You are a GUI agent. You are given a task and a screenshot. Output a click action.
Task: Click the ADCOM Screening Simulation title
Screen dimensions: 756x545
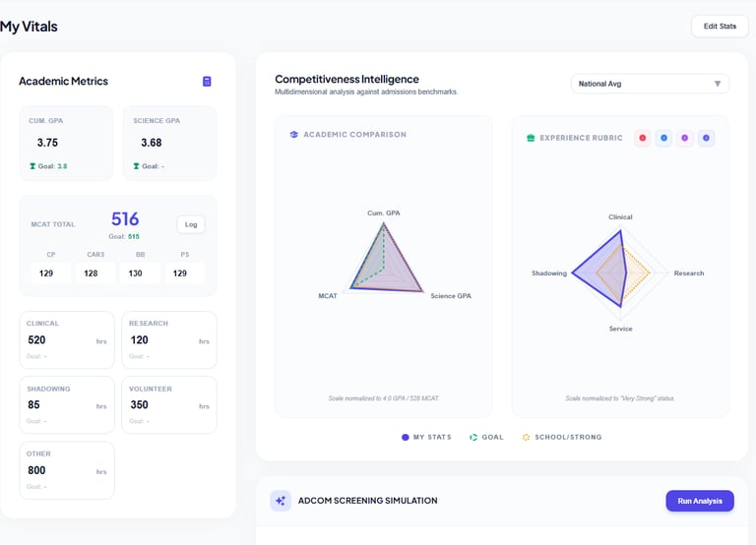tap(368, 501)
